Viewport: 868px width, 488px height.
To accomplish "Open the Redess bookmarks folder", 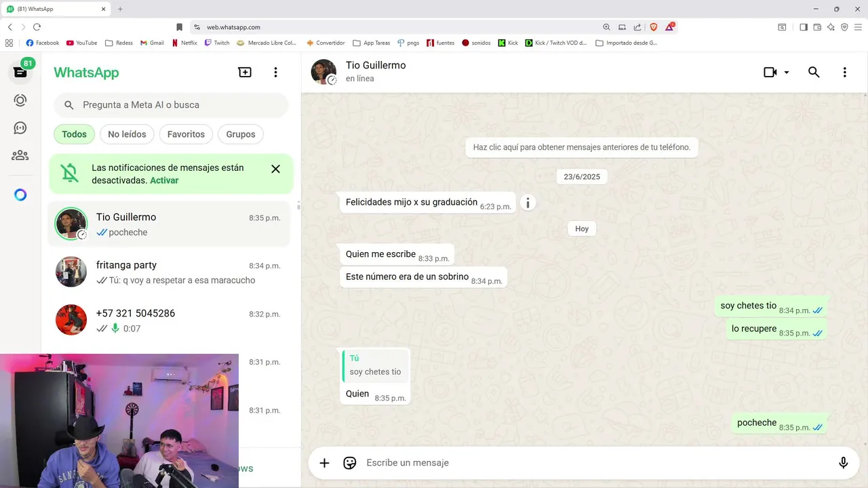I will (119, 43).
